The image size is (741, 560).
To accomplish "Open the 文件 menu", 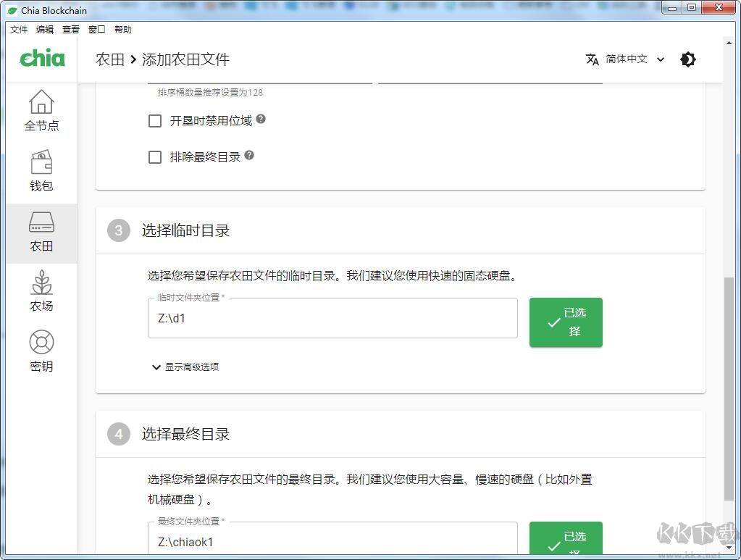I will (x=18, y=29).
